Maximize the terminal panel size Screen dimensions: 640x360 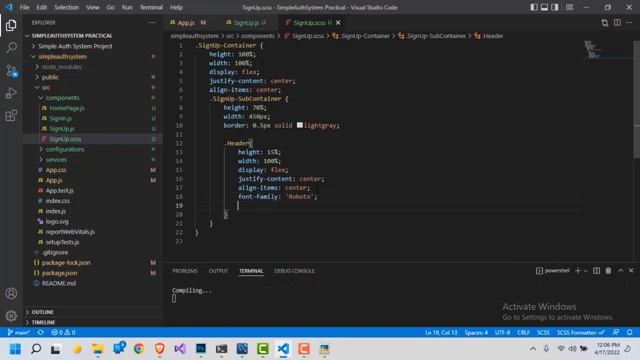pos(620,271)
